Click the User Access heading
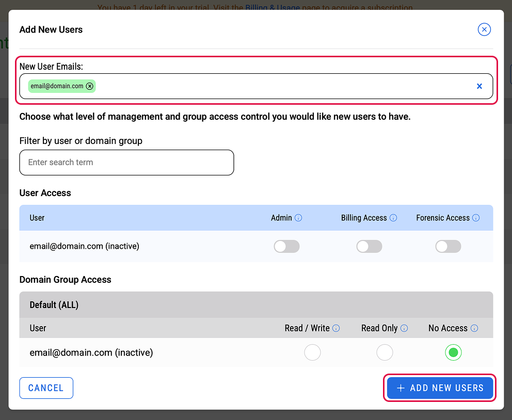Viewport: 512px width, 420px height. coord(45,193)
